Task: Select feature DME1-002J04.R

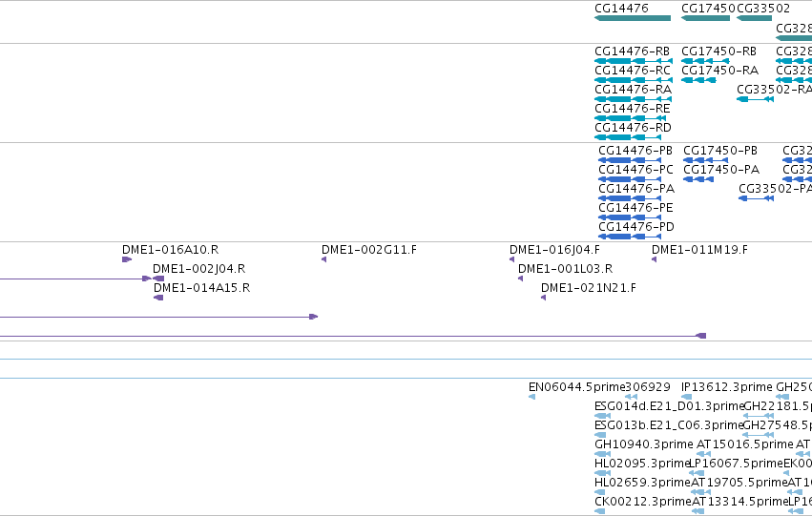Action: 198,269
